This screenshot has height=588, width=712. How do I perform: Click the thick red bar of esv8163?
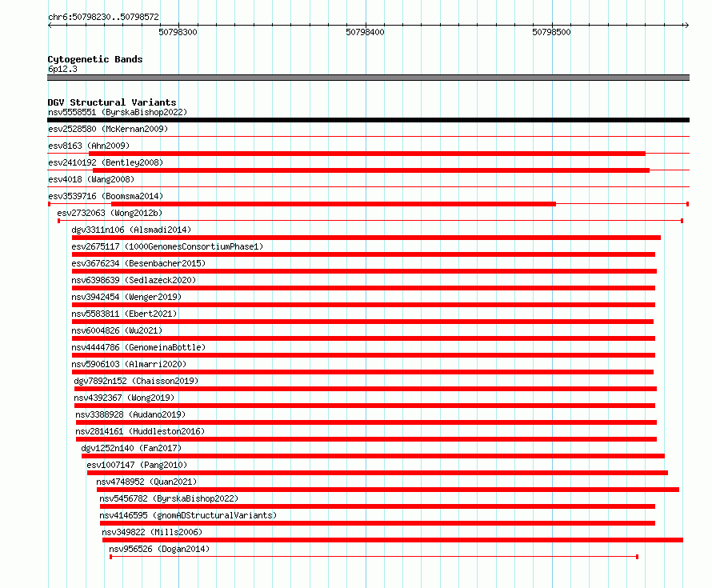367,154
